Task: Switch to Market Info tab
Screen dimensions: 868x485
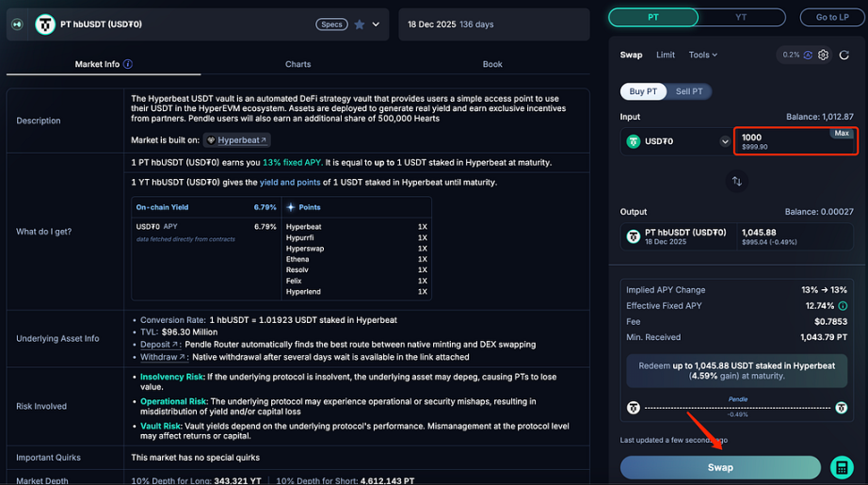Action: click(x=97, y=64)
